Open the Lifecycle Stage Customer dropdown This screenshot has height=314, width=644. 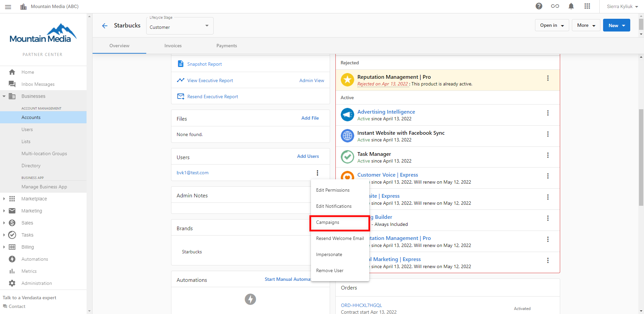coord(180,26)
